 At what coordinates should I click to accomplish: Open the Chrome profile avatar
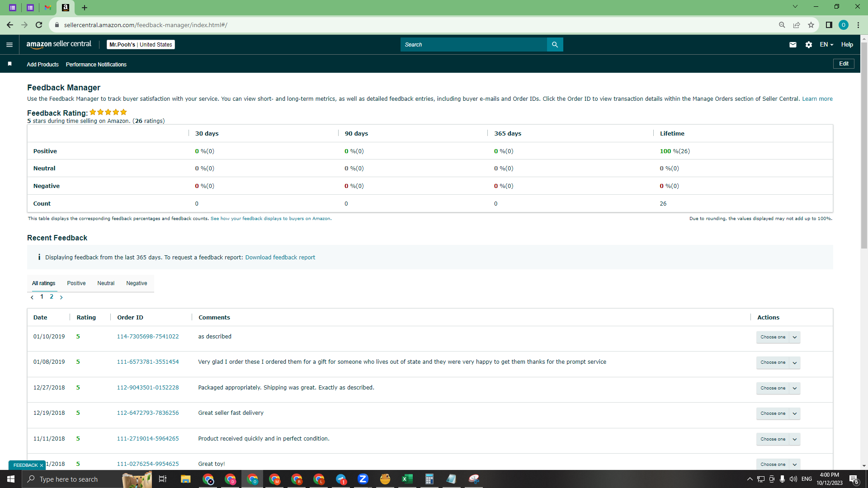[843, 25]
